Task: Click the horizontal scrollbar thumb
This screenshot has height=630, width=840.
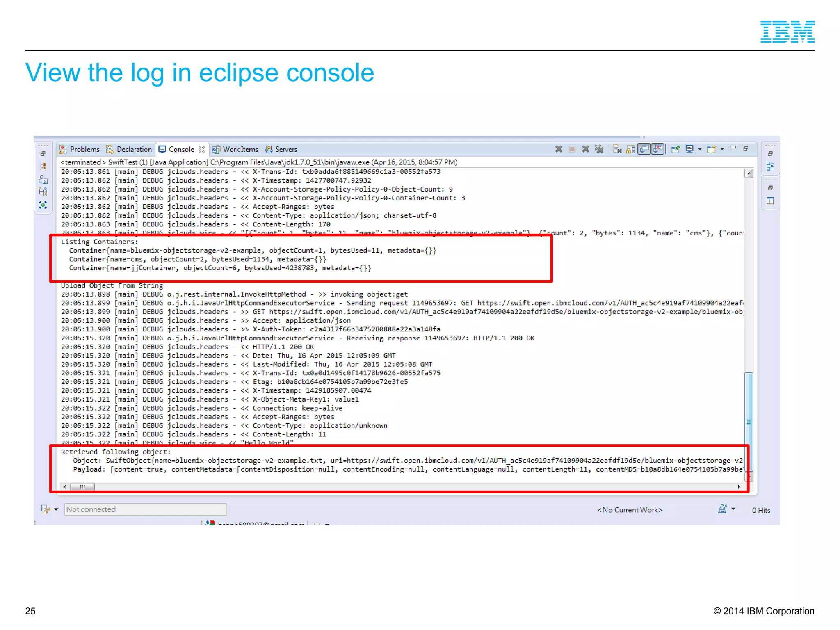Action: [82, 487]
